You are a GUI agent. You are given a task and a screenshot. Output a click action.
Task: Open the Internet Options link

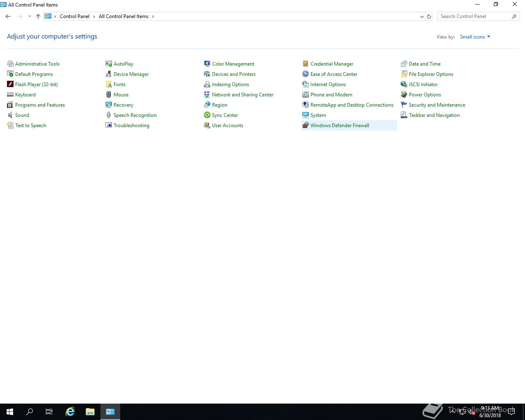tap(328, 84)
